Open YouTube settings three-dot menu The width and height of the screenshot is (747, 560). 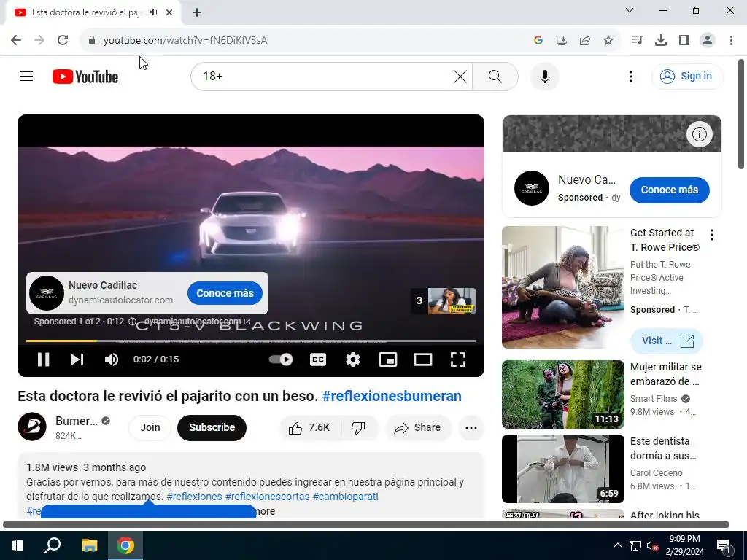[631, 76]
